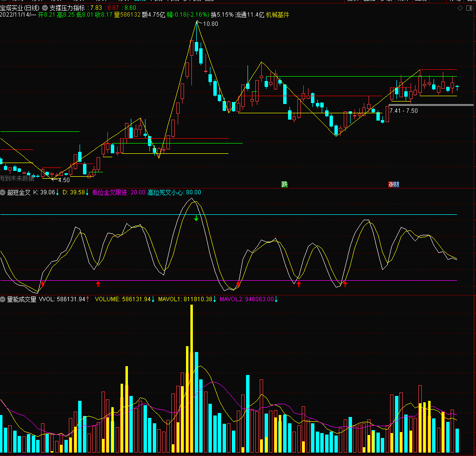476x456 pixels.
Task: Click the diamond icon at top right
Action: coord(460,8)
